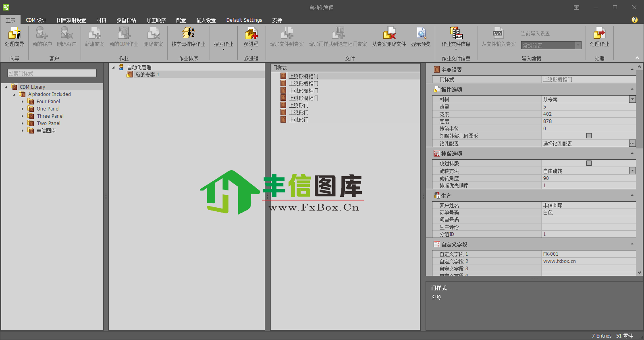
Task: Click the 处理作业 process job icon
Action: (x=599, y=34)
